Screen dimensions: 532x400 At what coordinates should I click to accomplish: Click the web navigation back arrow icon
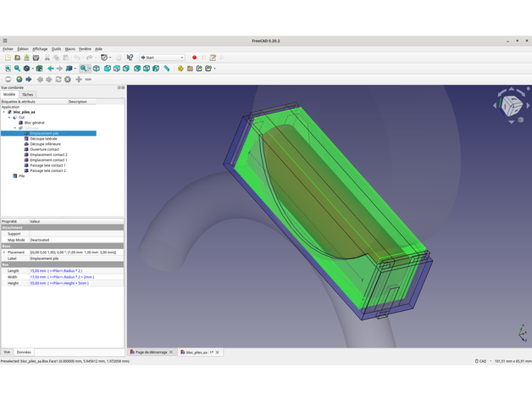pyautogui.click(x=39, y=80)
